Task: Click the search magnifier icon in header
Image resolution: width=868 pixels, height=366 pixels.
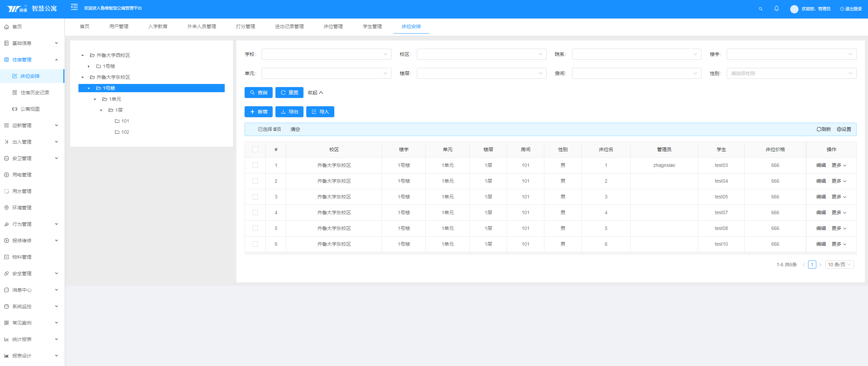Action: coord(760,9)
